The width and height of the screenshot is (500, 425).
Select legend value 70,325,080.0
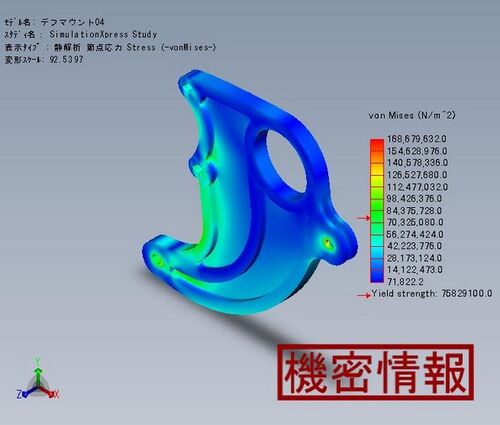pos(415,222)
